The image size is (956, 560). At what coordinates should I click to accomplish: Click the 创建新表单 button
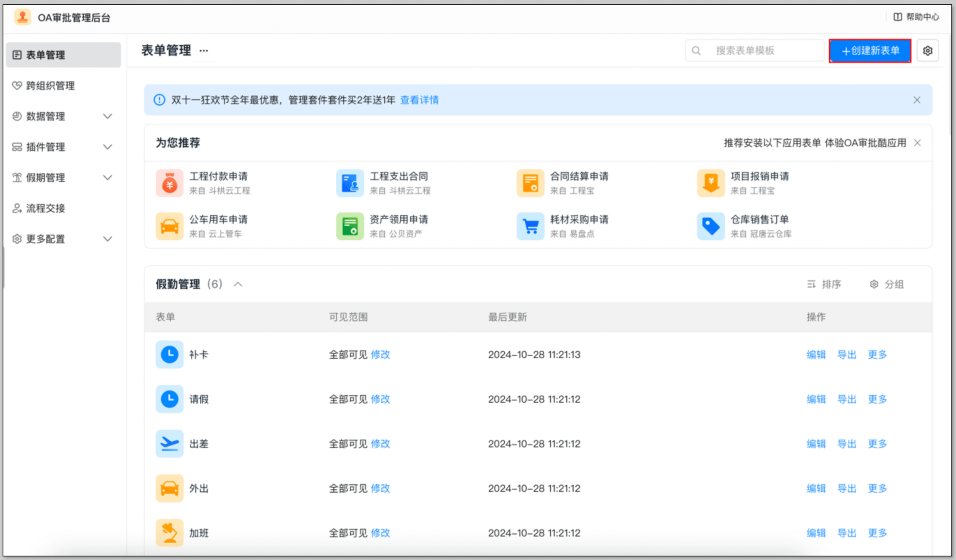point(870,51)
